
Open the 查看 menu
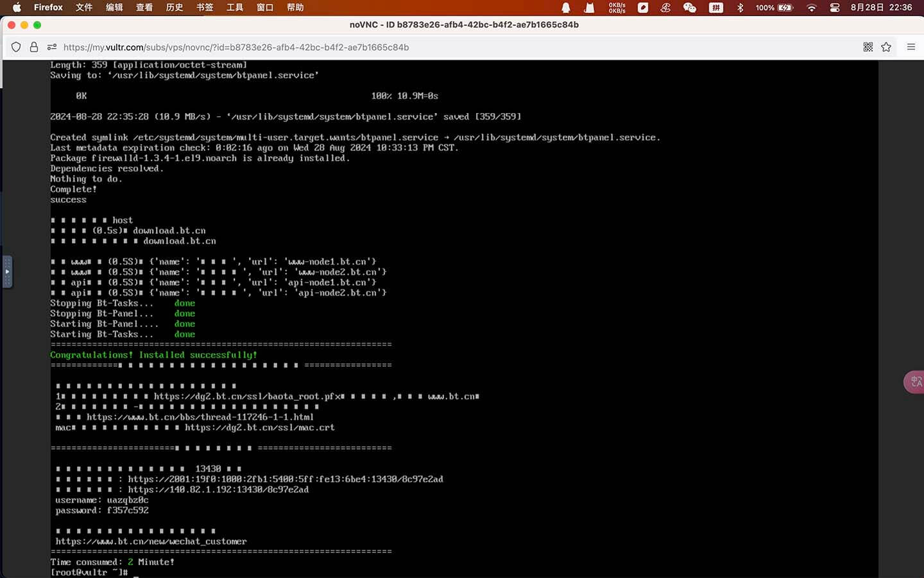coord(144,8)
